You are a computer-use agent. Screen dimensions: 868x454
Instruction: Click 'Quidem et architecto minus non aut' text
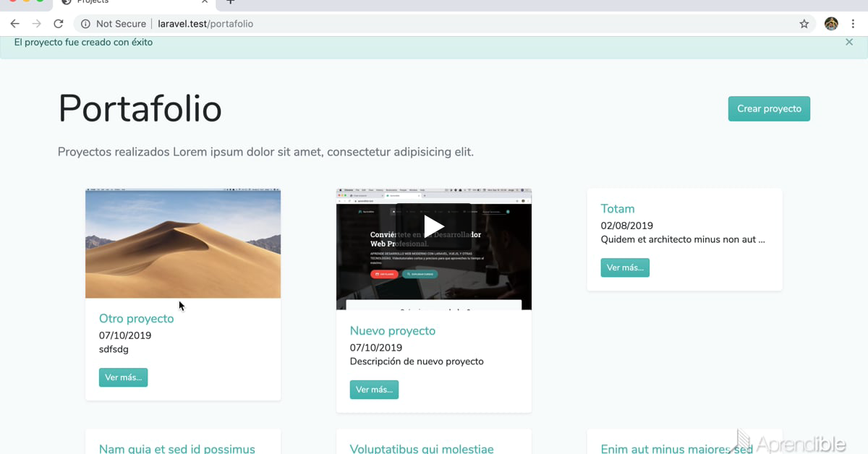683,239
